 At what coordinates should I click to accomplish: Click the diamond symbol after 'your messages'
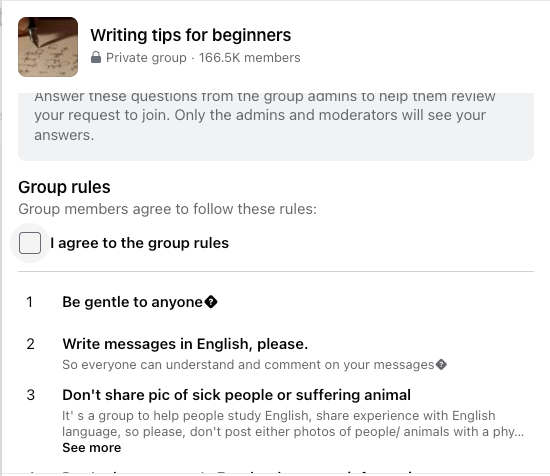pos(441,365)
